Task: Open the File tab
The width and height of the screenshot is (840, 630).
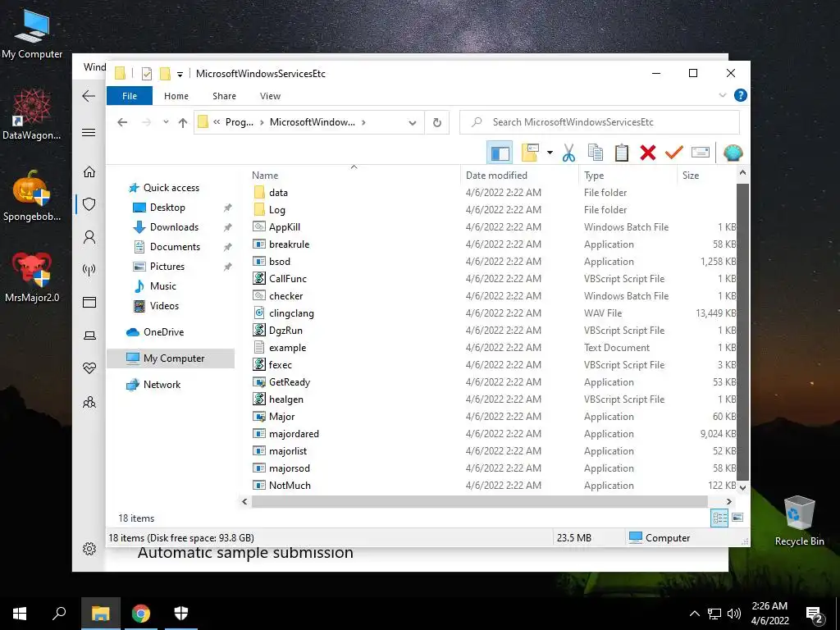Action: pos(130,96)
